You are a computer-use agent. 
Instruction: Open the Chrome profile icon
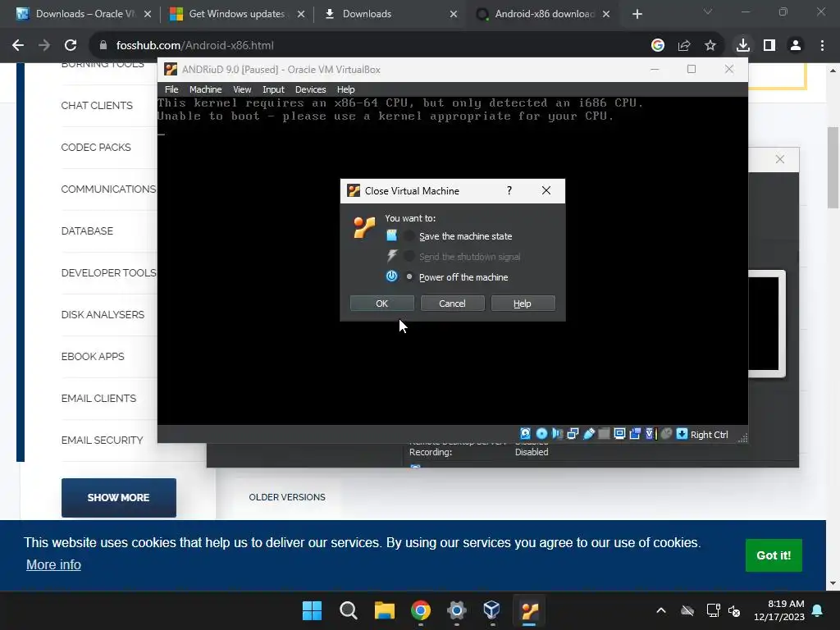click(796, 46)
